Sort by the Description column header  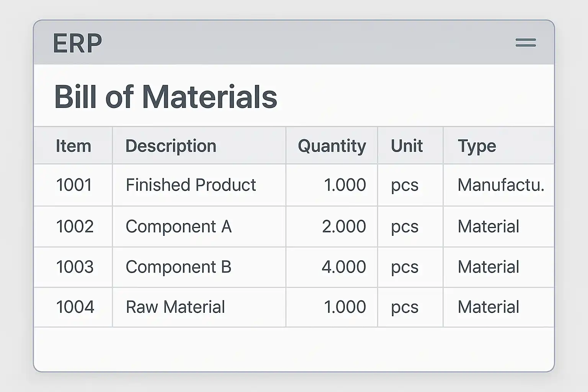click(171, 146)
